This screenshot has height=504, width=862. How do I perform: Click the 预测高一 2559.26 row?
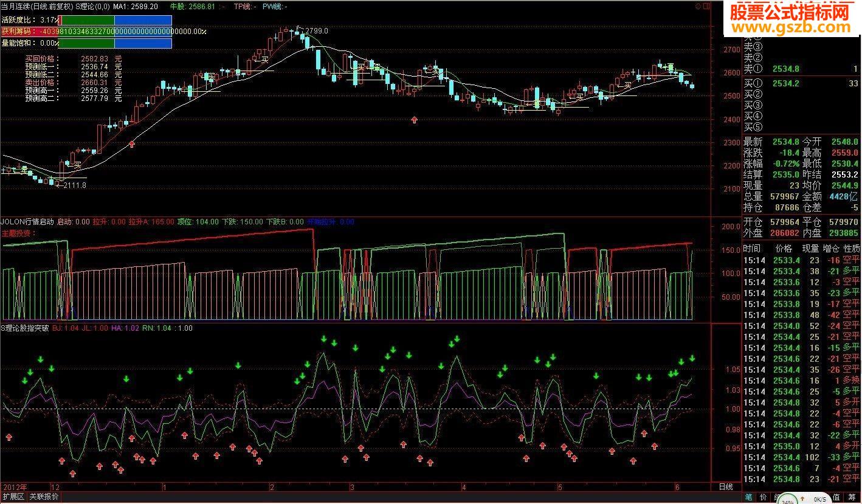tap(73, 91)
